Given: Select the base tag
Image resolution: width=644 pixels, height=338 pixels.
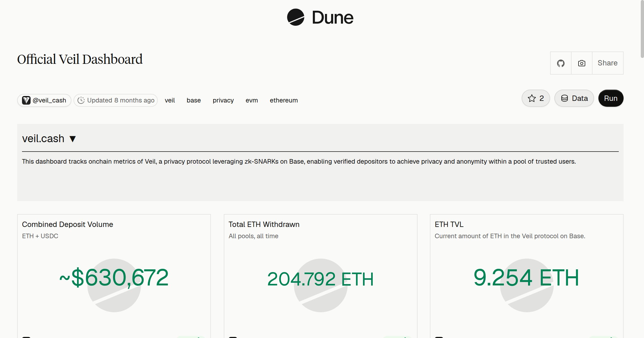Looking at the screenshot, I should (194, 100).
